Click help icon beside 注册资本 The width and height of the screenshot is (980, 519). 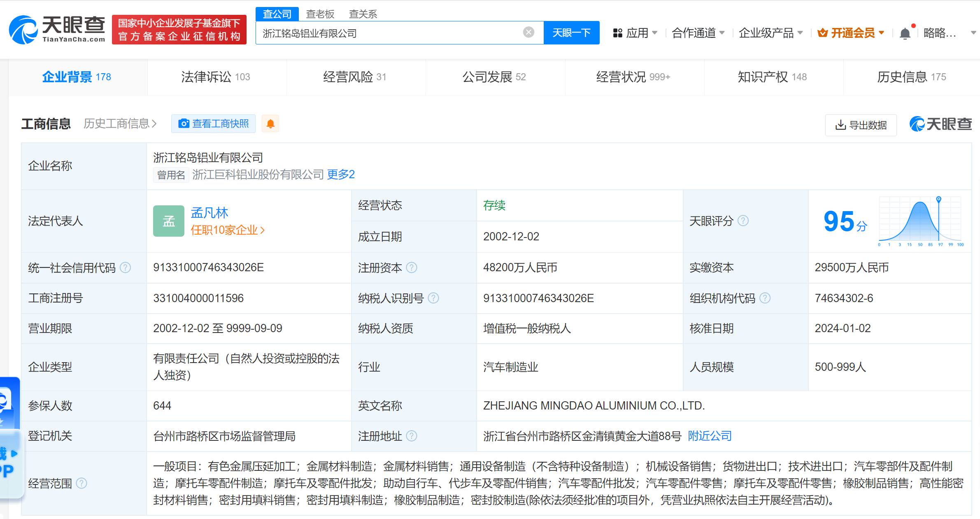412,268
